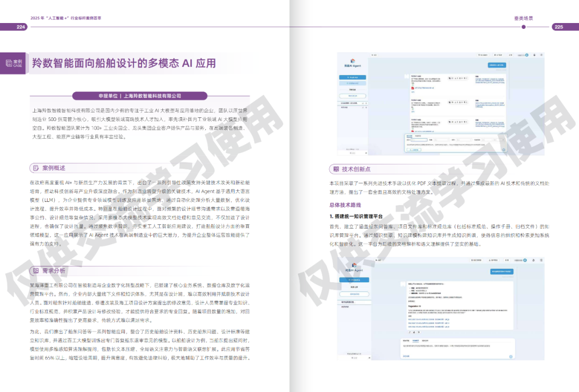Click the header label 垂类场景
579x392 pixels.
(x=524, y=18)
